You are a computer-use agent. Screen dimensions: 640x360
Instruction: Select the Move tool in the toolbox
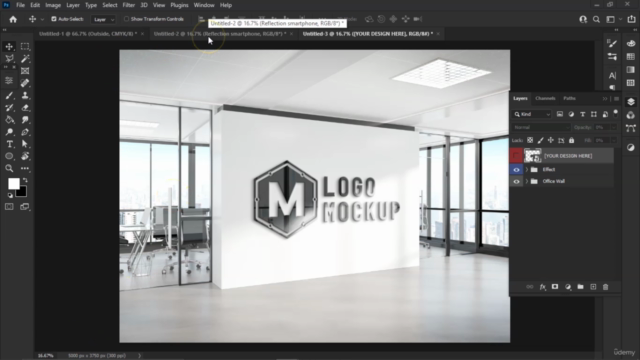pos(9,47)
